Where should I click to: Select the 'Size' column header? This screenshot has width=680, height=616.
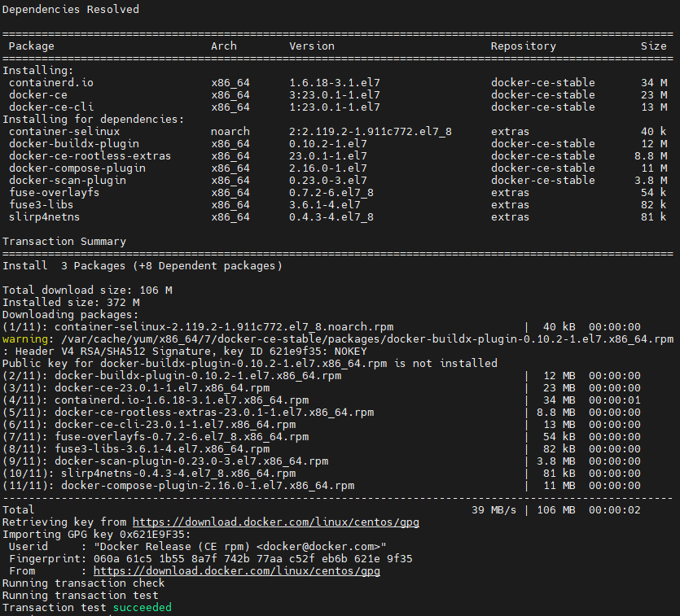click(x=654, y=46)
